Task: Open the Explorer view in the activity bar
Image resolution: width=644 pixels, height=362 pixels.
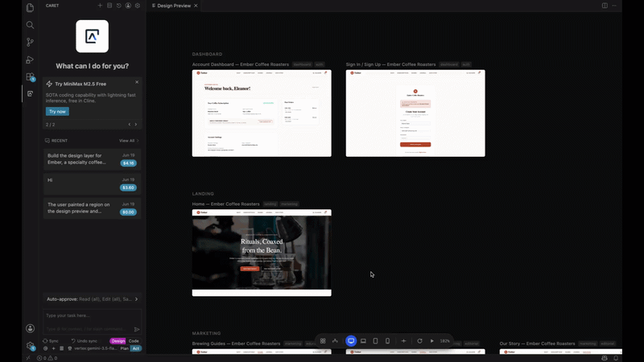Action: tap(30, 8)
